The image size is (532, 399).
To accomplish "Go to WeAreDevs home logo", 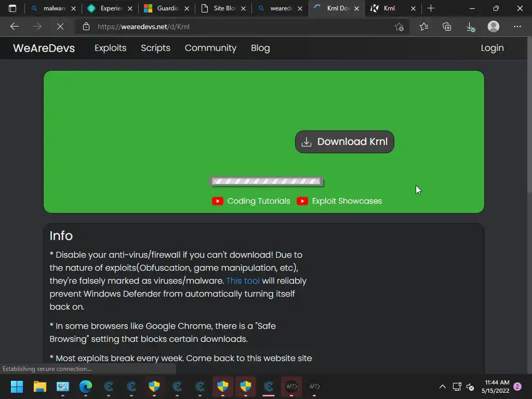I will point(44,48).
